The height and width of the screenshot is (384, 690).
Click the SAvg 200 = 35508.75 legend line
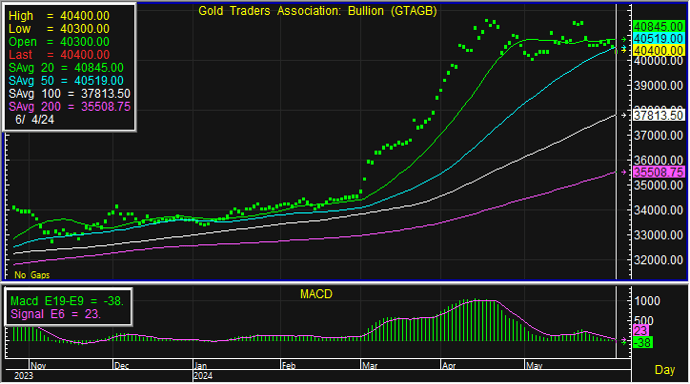pos(70,107)
